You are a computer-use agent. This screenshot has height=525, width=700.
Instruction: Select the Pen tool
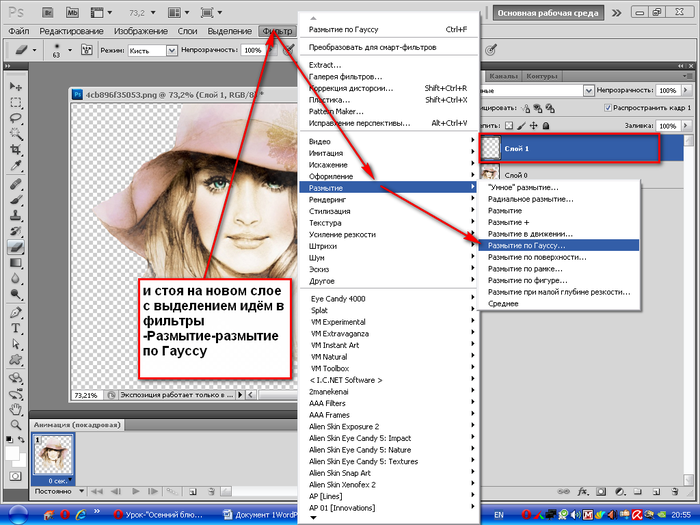16,312
